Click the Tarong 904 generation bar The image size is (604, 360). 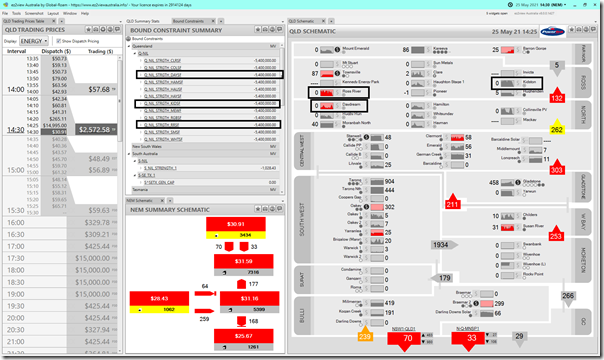pos(377,181)
